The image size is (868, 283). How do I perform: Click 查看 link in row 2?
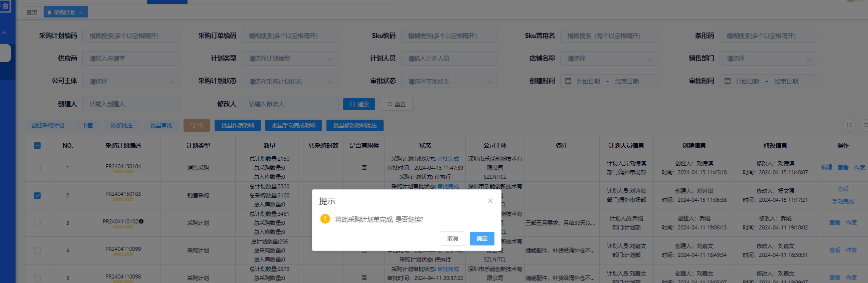pos(843,189)
